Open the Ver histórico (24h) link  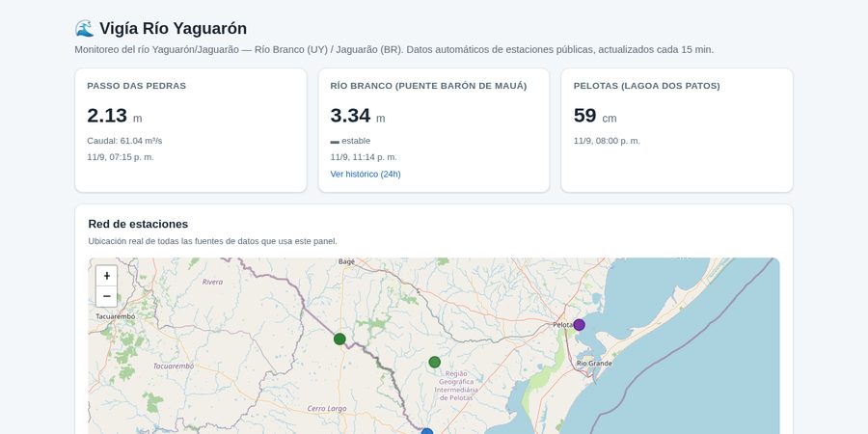tap(366, 174)
